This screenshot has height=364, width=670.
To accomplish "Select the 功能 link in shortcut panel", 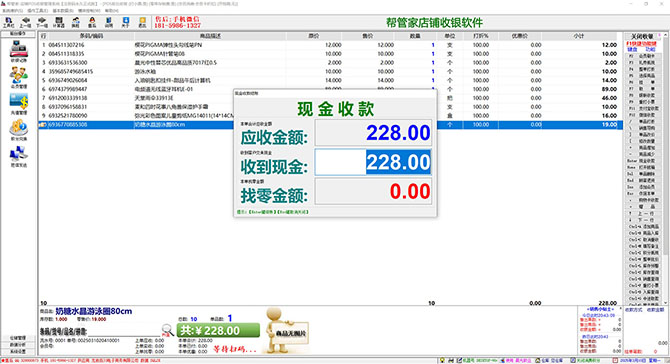I will (649, 50).
